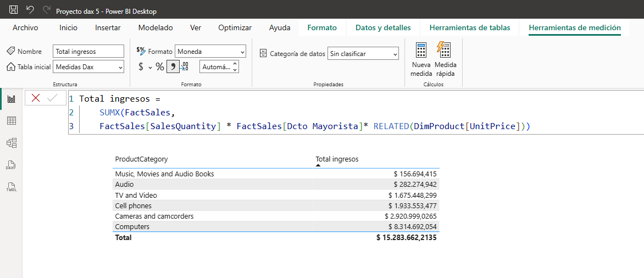The height and width of the screenshot is (278, 644).
Task: Cancel the formula with the red X
Action: coord(36,98)
